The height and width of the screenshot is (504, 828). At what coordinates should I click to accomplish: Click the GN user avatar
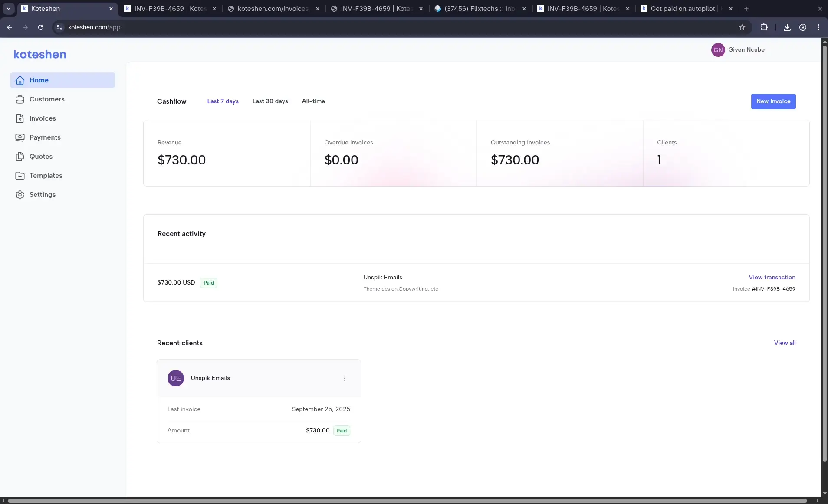718,50
